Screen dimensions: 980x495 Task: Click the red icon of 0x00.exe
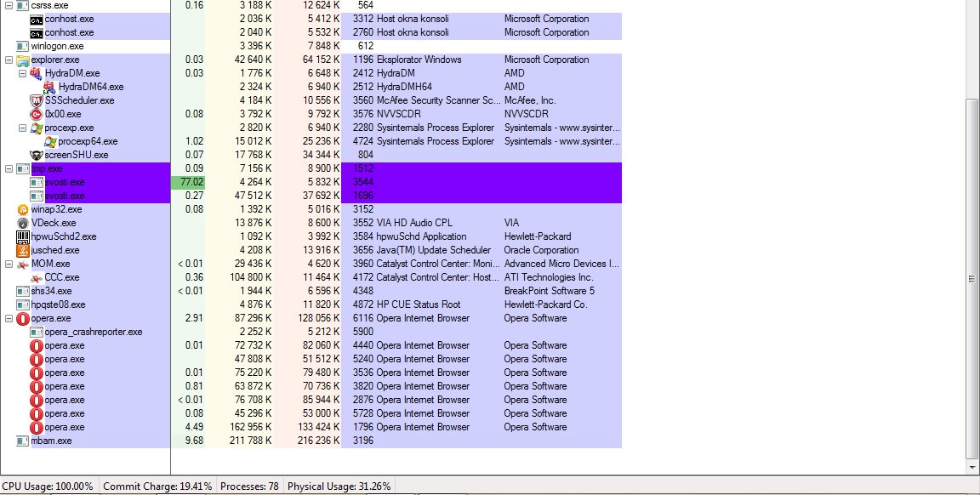(x=37, y=114)
